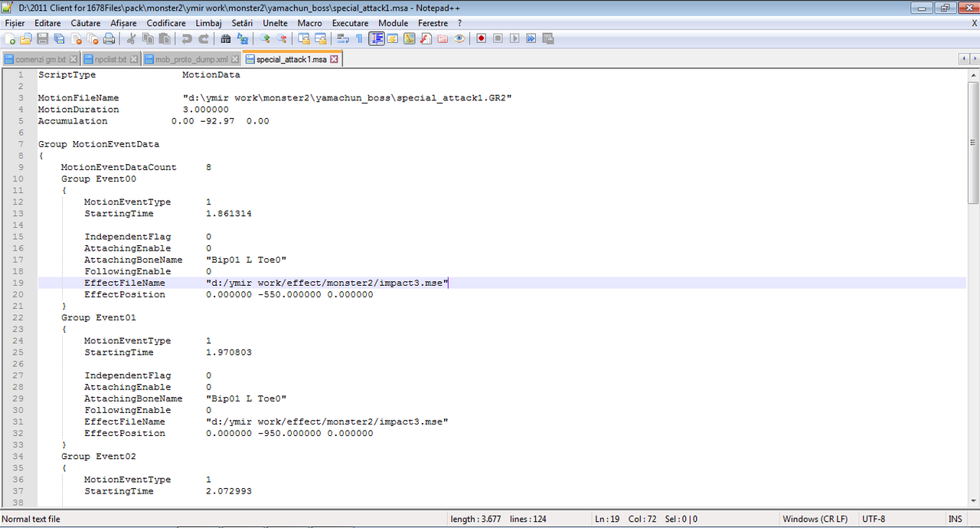This screenshot has height=528, width=980.
Task: Toggle synchronized vertical scrolling
Action: [x=303, y=38]
